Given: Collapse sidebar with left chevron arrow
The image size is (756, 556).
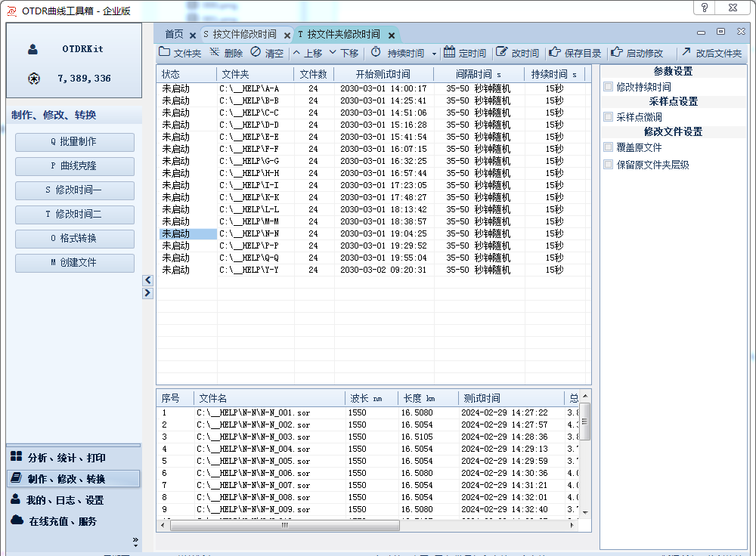Looking at the screenshot, I should [x=147, y=280].
